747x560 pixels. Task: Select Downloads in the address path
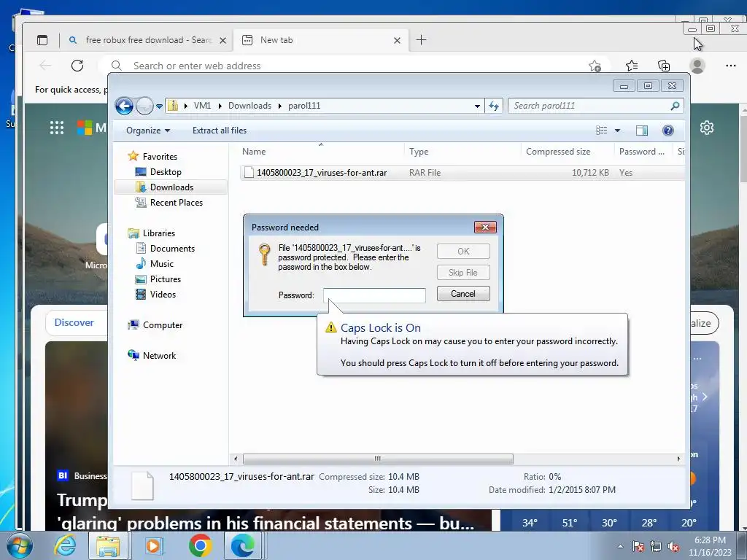(x=249, y=106)
